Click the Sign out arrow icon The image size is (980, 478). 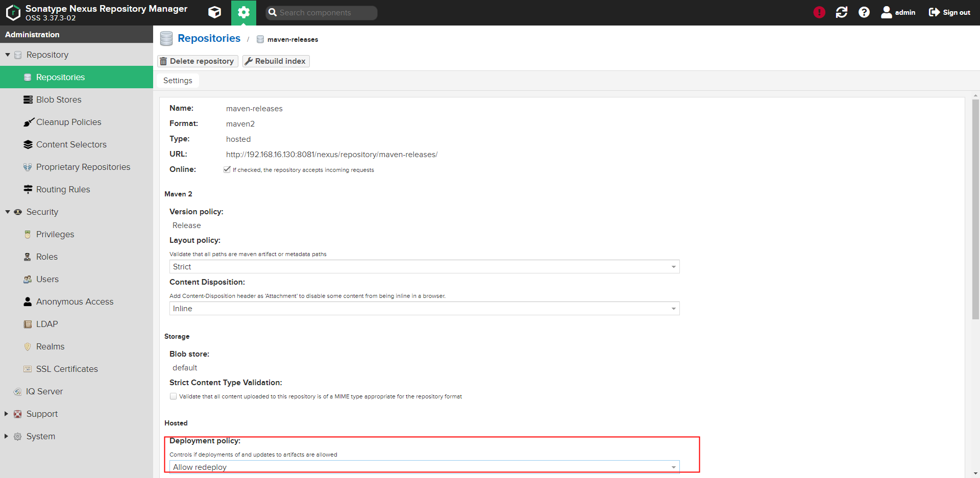coord(934,12)
